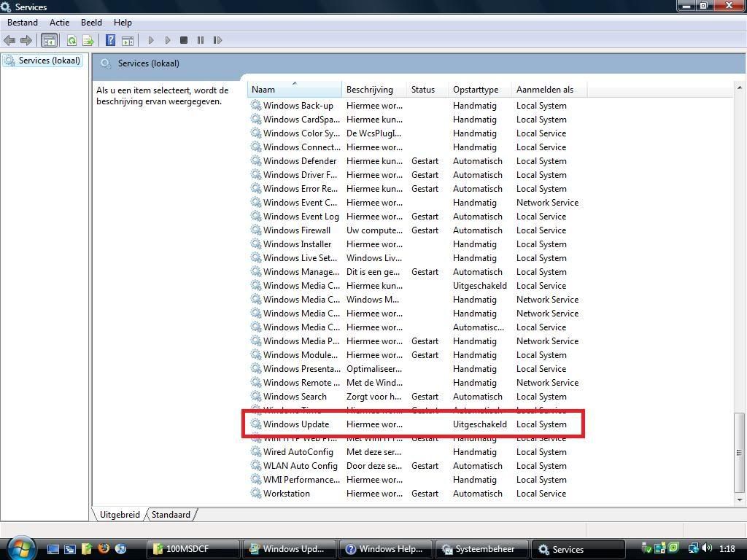Select the Windows Driver F... service name
The height and width of the screenshot is (560, 747).
(300, 175)
